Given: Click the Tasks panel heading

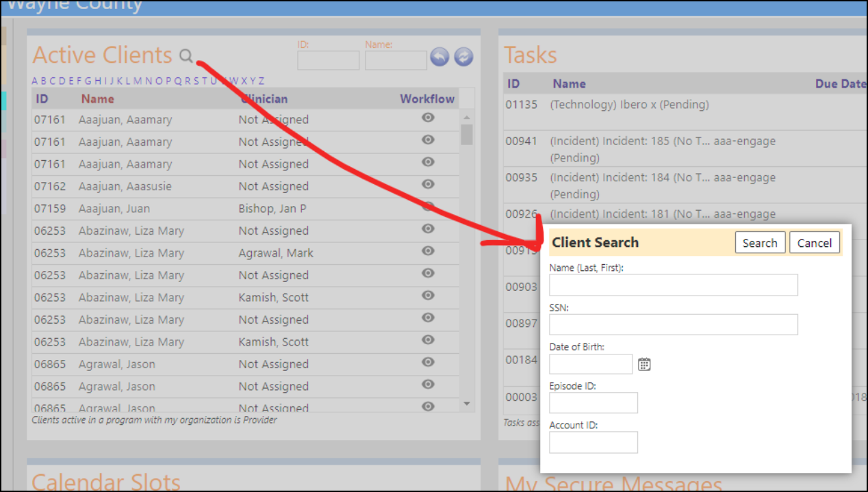Looking at the screenshot, I should tap(531, 55).
